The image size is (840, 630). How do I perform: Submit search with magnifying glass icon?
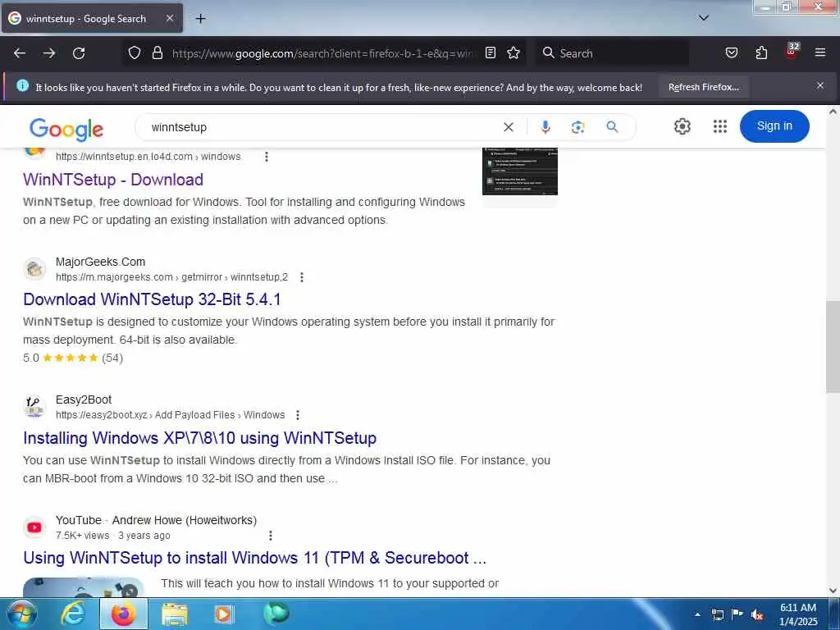coord(612,127)
